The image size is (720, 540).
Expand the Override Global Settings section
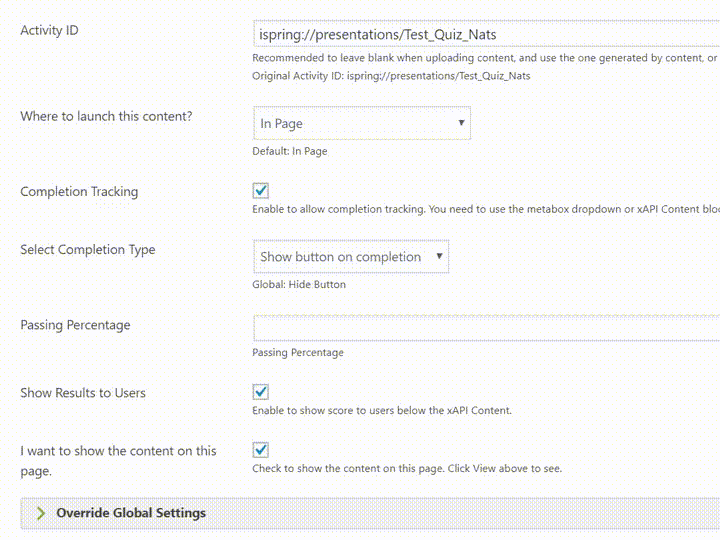pos(370,513)
